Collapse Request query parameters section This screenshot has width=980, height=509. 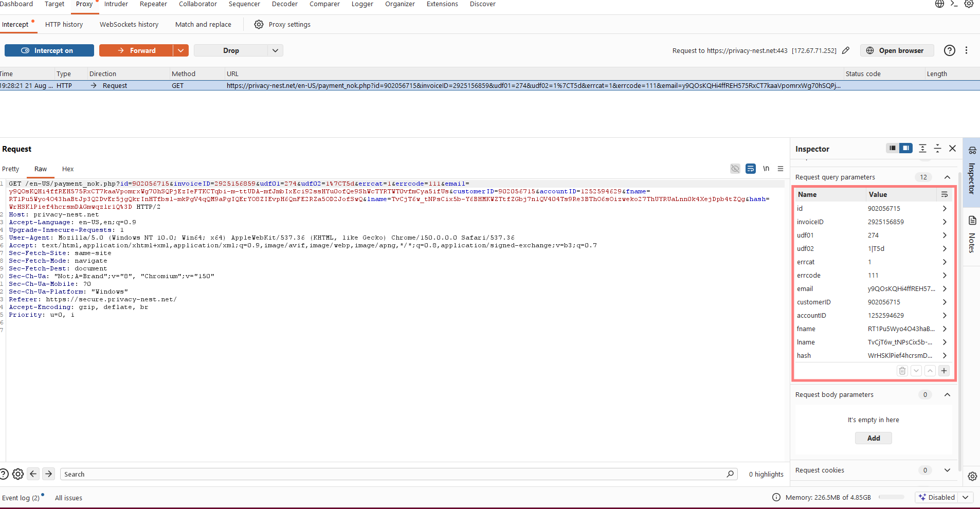(947, 177)
